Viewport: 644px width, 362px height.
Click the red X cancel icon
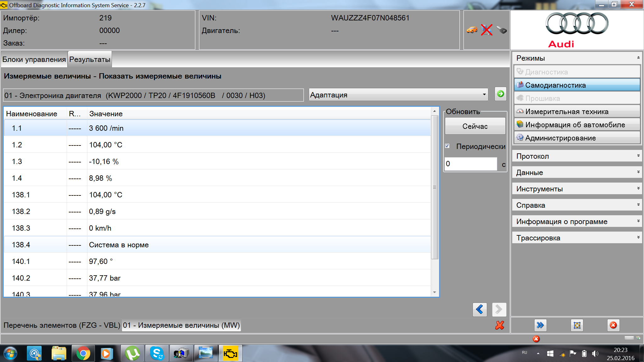click(499, 325)
